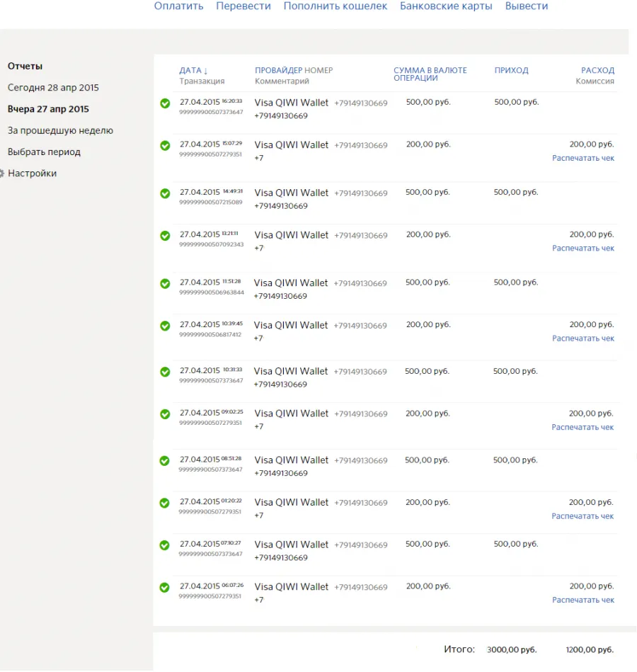
Task: Click green check icon of 09:02:25 row
Action: pyautogui.click(x=165, y=414)
